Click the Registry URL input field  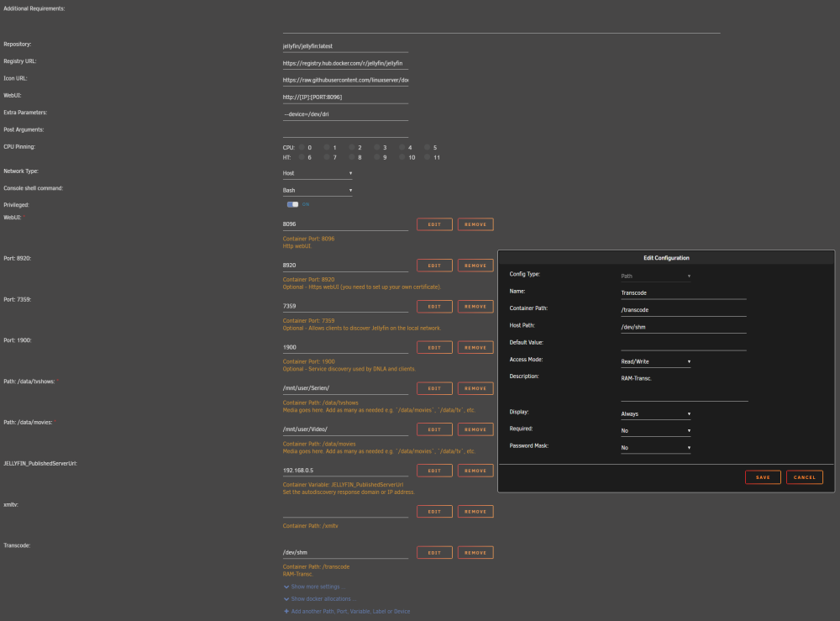tap(345, 63)
